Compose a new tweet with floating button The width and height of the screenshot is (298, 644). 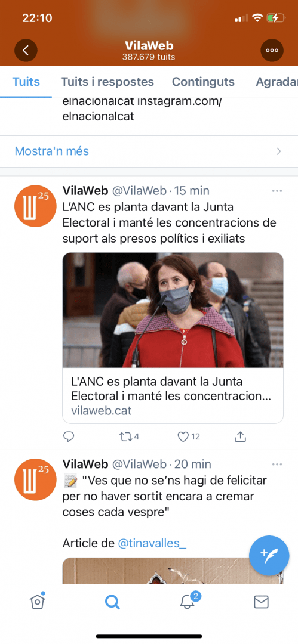pos(269,556)
